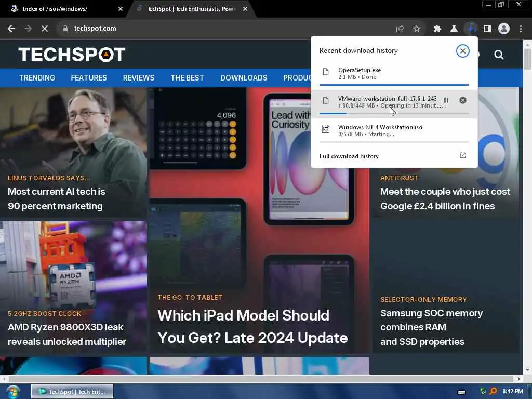Open the FEATURES section

click(x=89, y=78)
